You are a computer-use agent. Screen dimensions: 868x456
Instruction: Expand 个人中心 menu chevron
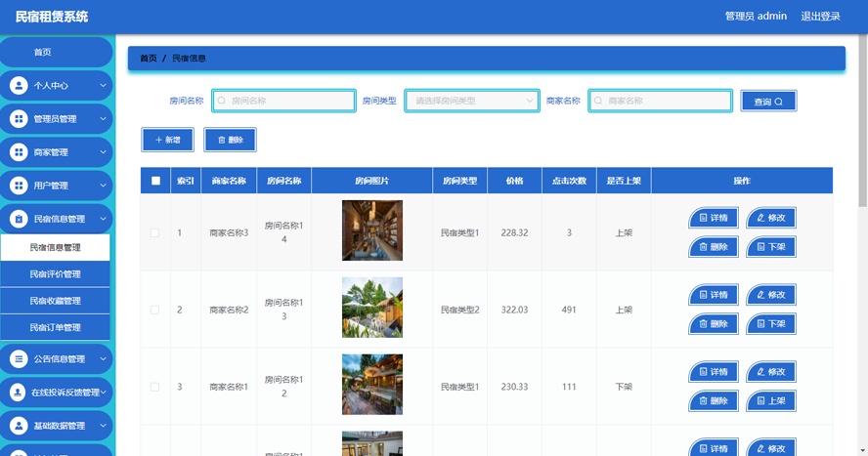point(103,86)
